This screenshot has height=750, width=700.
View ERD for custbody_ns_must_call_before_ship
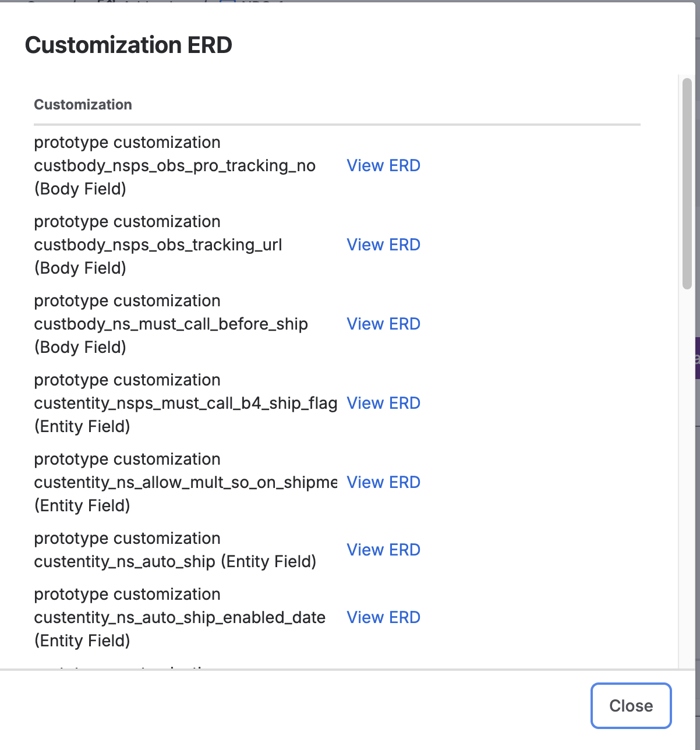coord(383,324)
